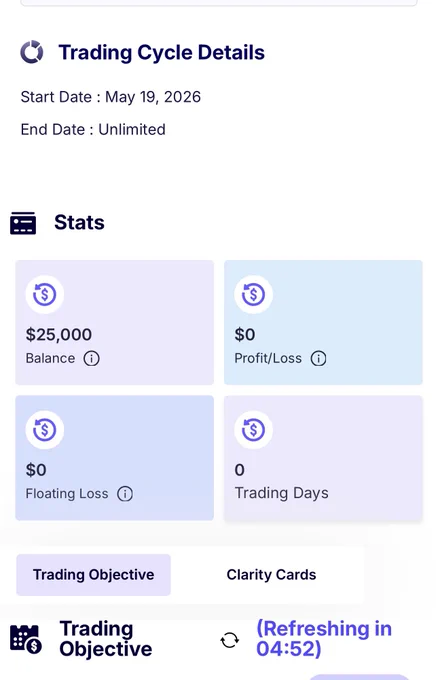Tap the Floating Loss info icon
Viewport: 438px width, 680px height.
pos(125,494)
